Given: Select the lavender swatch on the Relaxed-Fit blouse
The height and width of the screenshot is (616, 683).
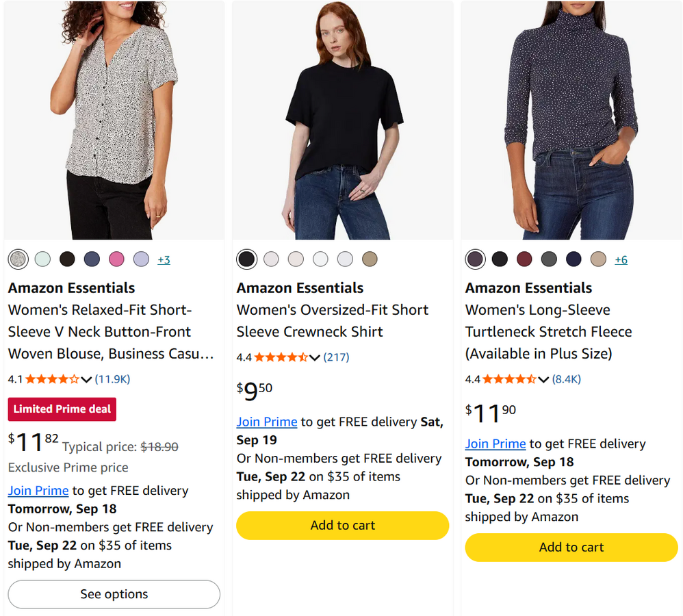Looking at the screenshot, I should (141, 259).
